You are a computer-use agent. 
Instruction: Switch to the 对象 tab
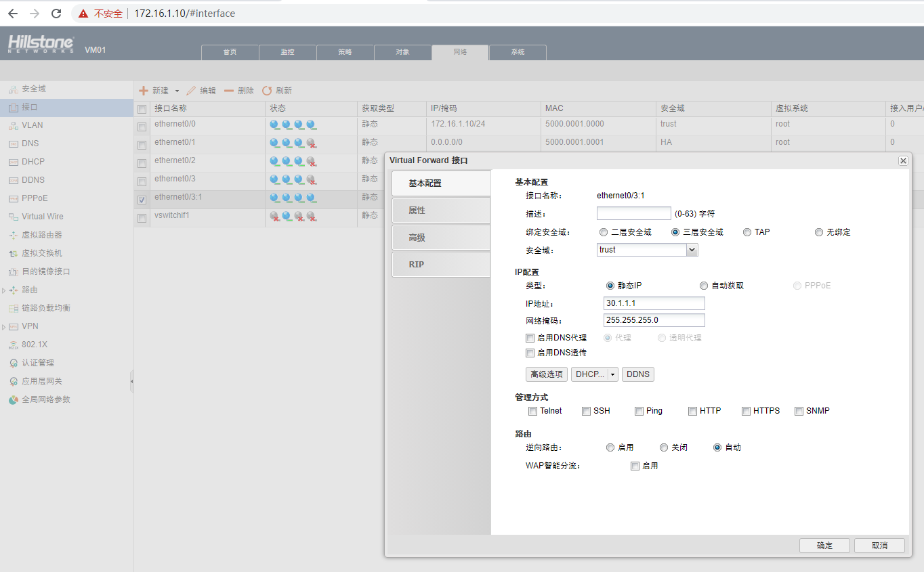pos(402,52)
